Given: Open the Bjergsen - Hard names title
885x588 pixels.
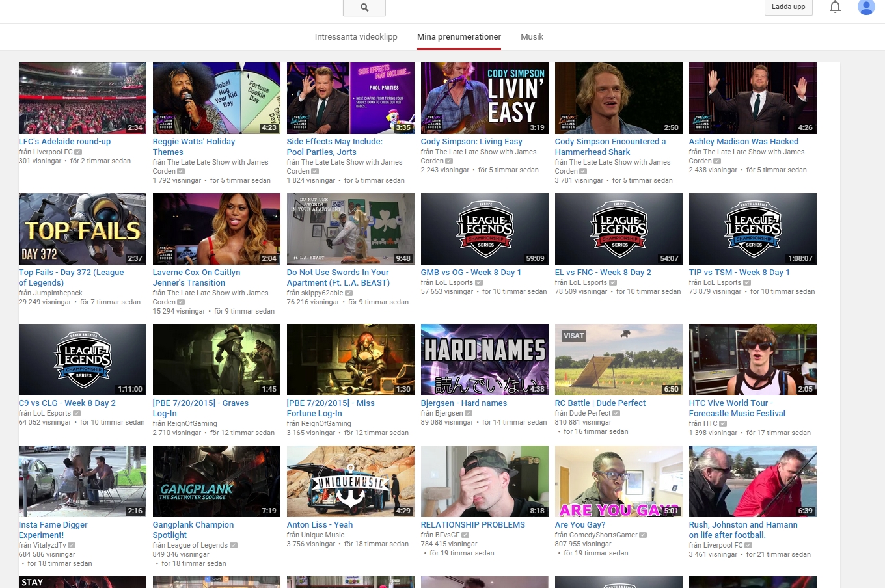Looking at the screenshot, I should (x=464, y=403).
